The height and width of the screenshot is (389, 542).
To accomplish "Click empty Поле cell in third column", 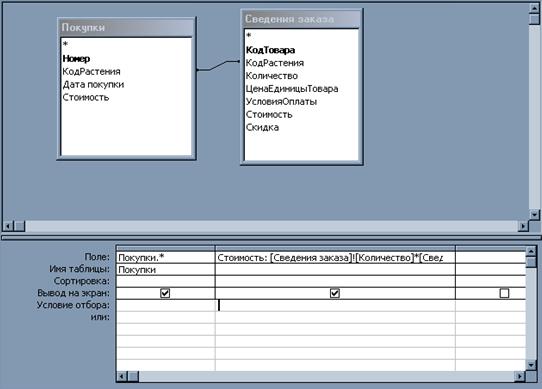I will click(x=490, y=258).
